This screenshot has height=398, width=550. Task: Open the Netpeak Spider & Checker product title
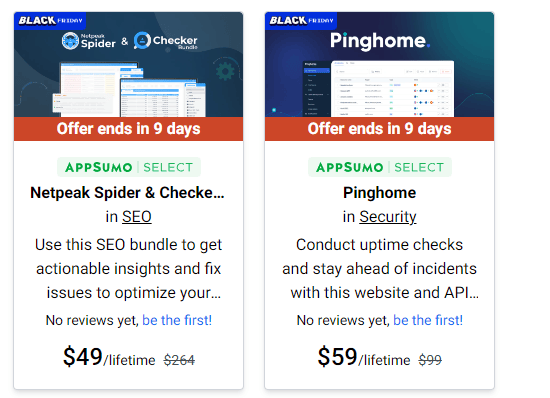pyautogui.click(x=127, y=193)
